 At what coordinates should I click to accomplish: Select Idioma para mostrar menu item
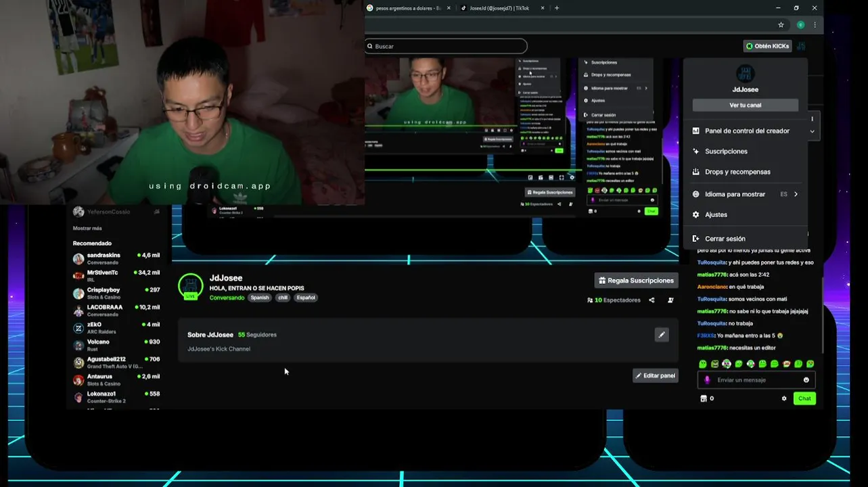745,194
